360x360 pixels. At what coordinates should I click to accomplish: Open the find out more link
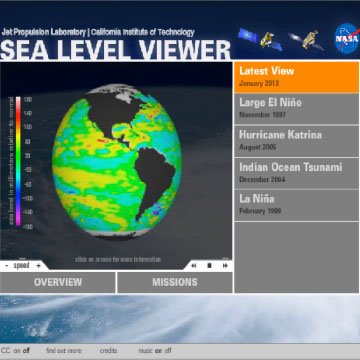(64, 351)
